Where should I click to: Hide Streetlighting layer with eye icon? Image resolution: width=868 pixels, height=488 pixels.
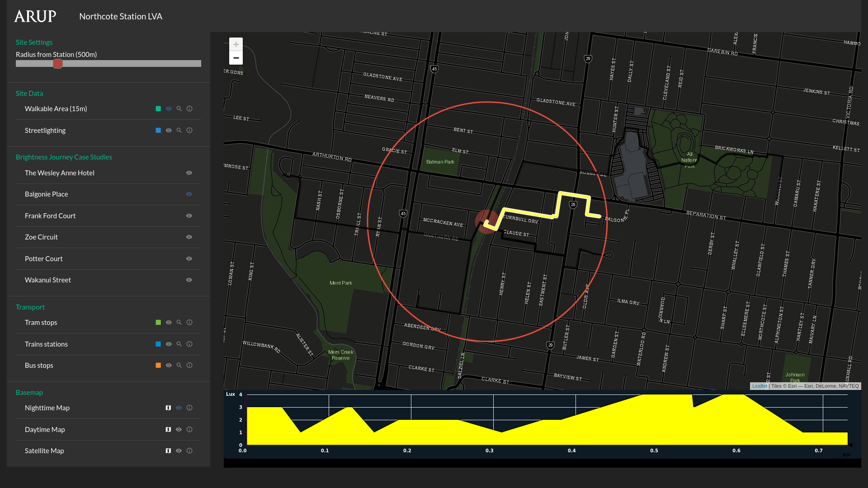[169, 131]
